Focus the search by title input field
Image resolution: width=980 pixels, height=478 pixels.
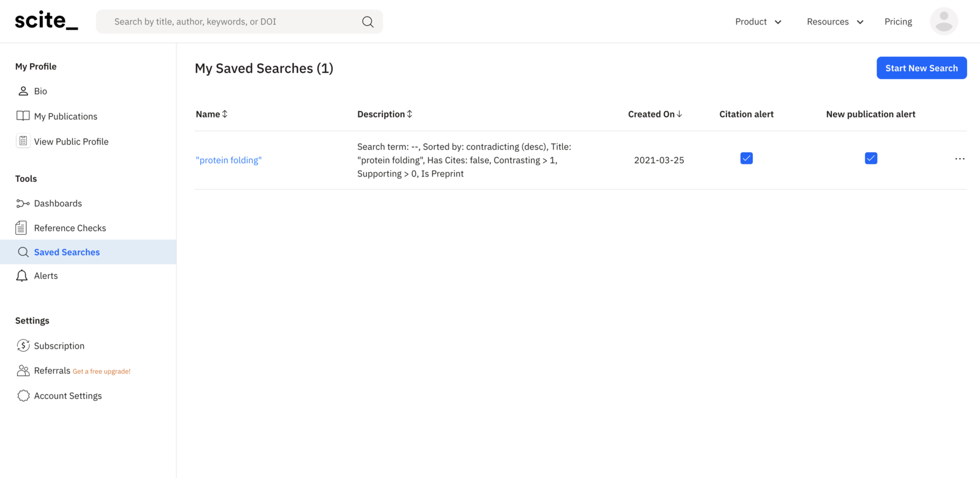coord(239,21)
